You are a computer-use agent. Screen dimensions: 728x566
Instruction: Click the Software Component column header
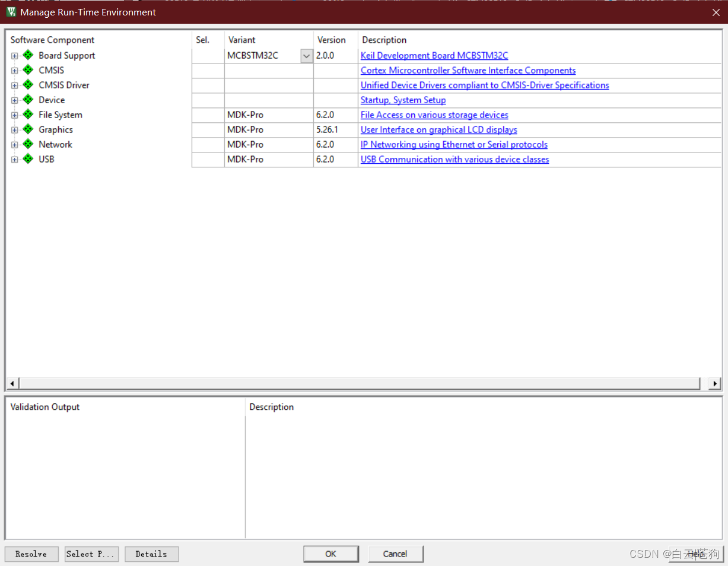coord(52,40)
